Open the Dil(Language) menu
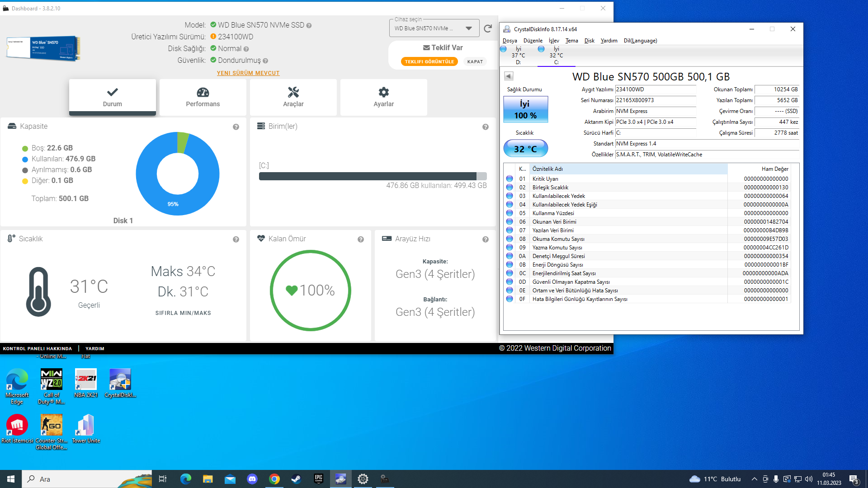Screen dimensions: 868x488 click(x=640, y=41)
